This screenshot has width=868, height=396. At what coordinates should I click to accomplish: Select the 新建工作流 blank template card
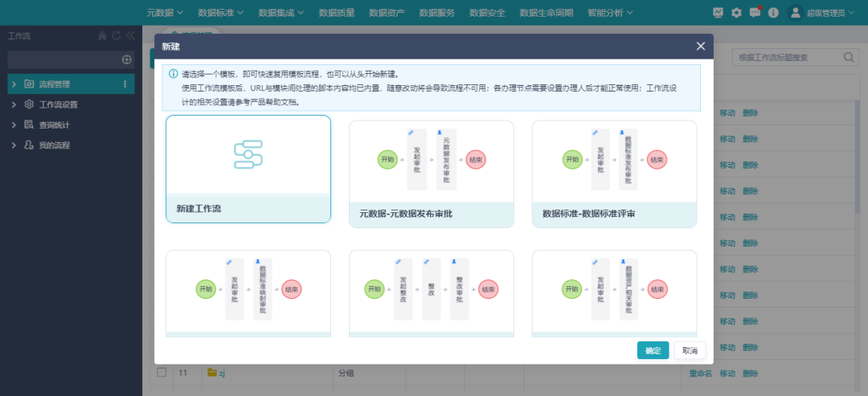point(248,169)
